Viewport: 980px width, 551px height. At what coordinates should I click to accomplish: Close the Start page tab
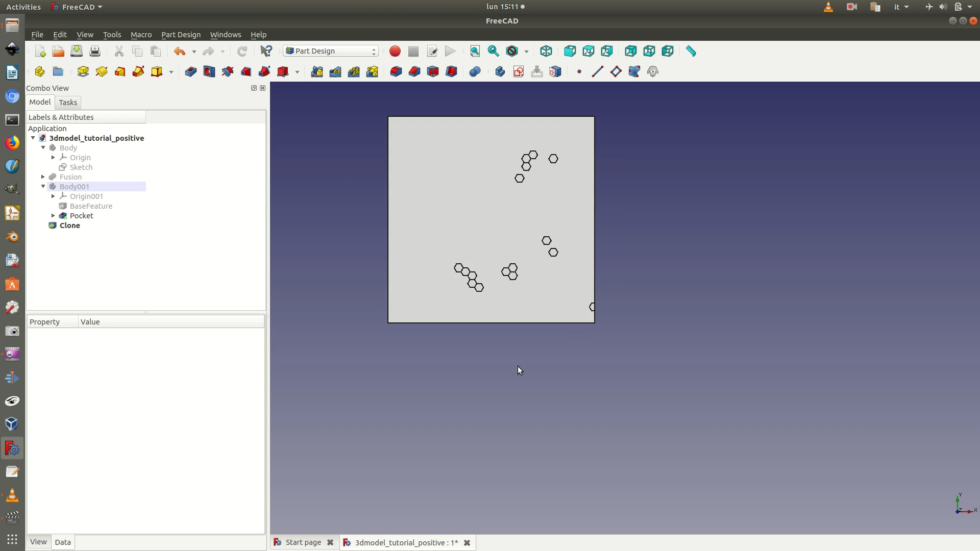[330, 542]
